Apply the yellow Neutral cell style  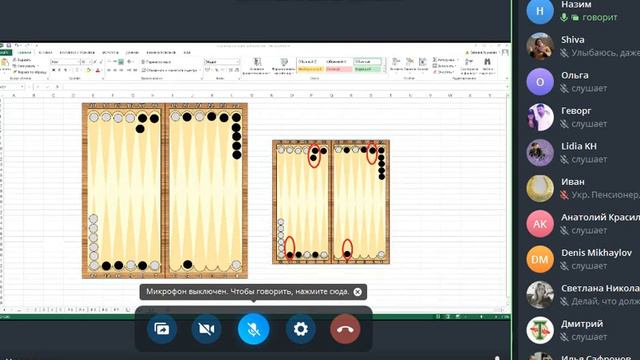[311, 69]
